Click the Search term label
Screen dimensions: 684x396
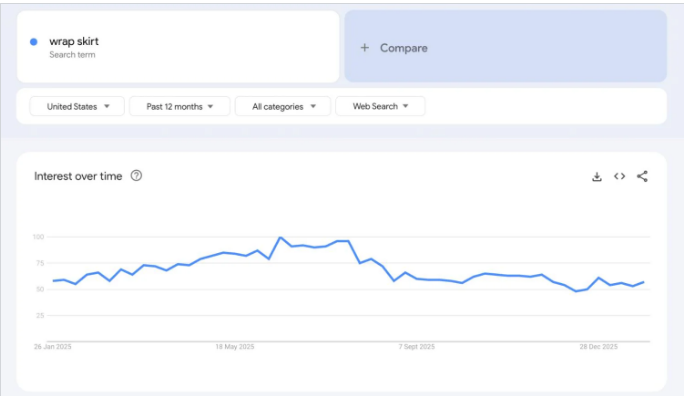click(x=72, y=55)
